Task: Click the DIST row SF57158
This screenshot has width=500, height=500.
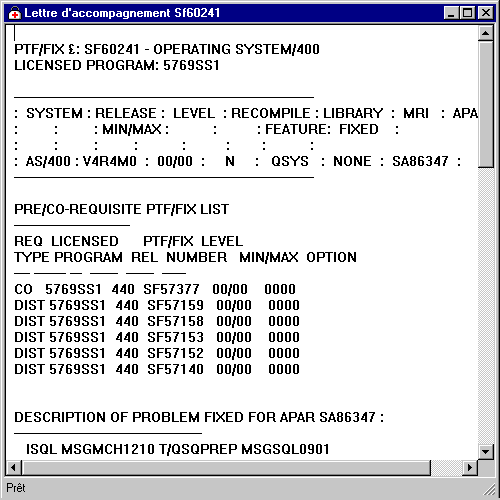Action: [x=157, y=321]
